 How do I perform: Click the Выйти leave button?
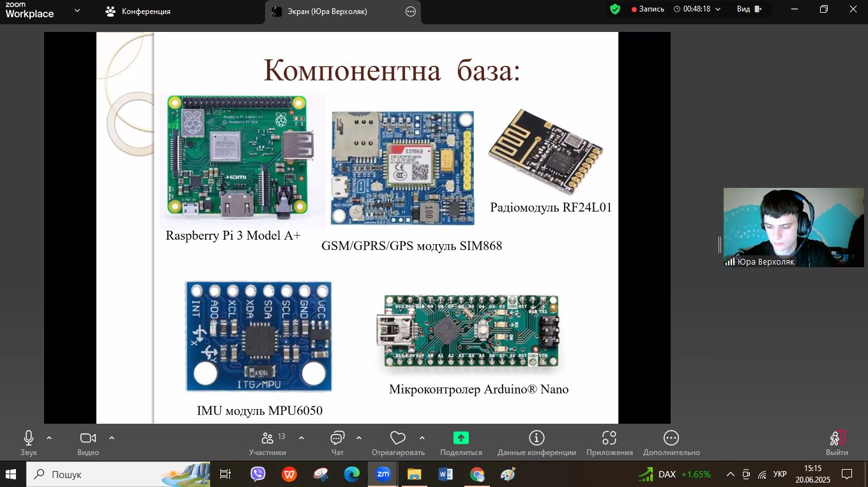pyautogui.click(x=837, y=442)
